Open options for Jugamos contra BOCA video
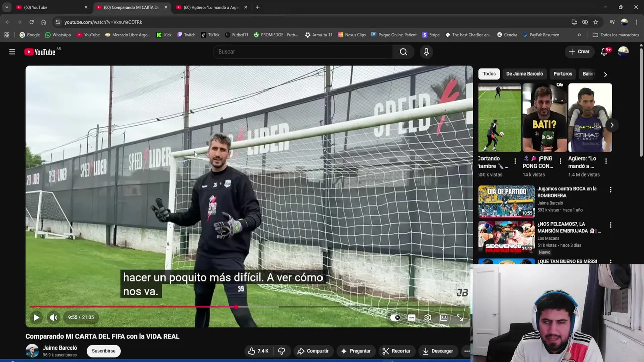 (x=611, y=190)
